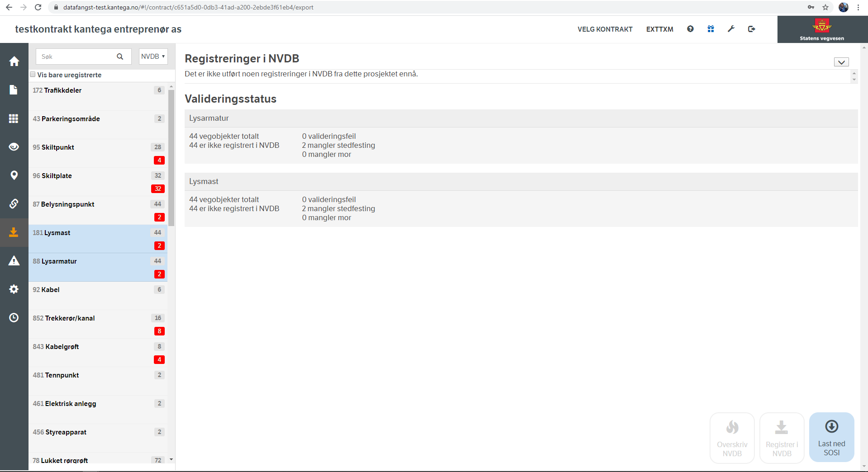Select the orange download export icon
The image size is (868, 472).
(14, 232)
